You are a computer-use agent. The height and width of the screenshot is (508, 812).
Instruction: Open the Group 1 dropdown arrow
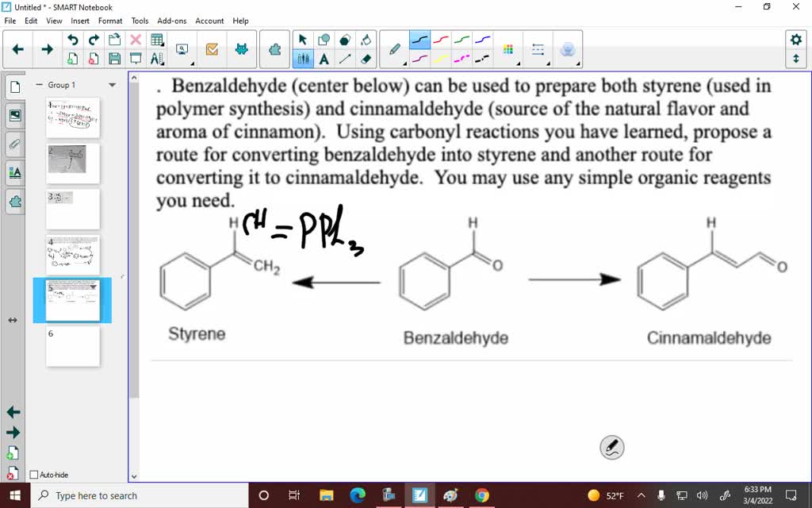(x=111, y=85)
